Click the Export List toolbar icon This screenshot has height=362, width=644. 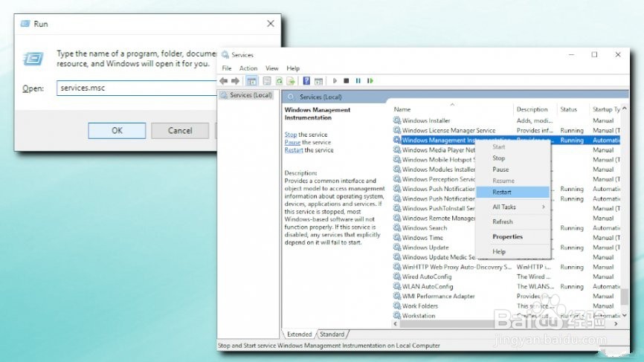point(291,81)
